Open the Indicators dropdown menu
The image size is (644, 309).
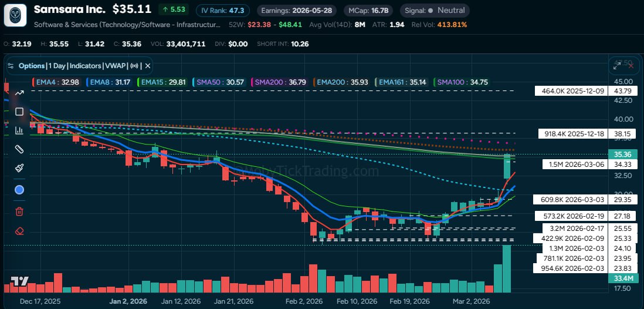pyautogui.click(x=86, y=66)
